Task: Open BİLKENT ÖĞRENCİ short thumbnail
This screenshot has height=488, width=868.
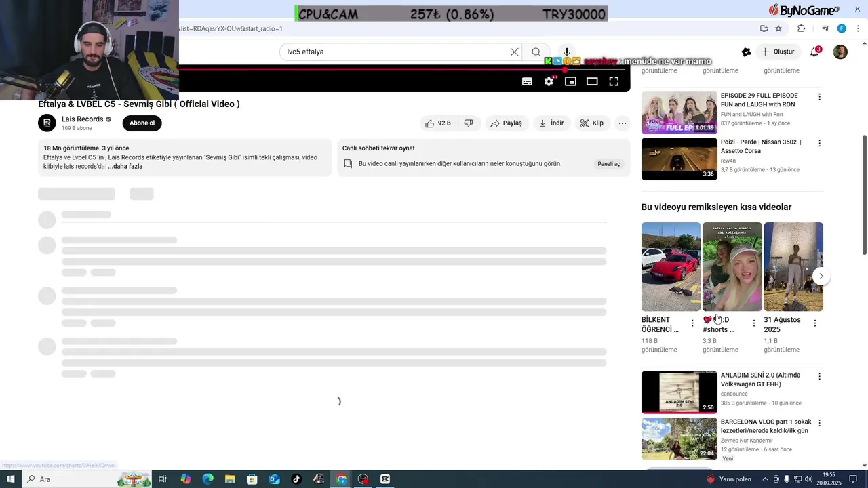Action: (671, 266)
